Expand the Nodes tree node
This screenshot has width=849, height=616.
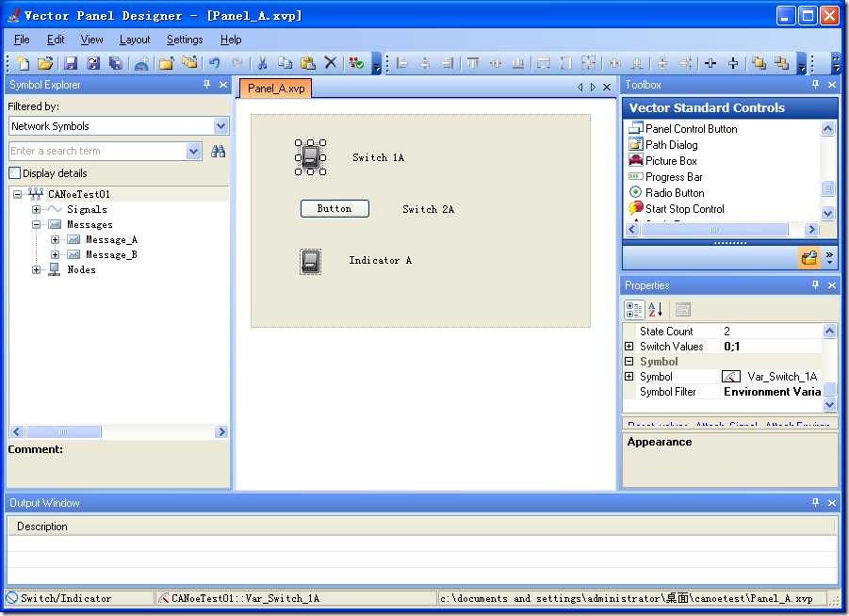(36, 269)
